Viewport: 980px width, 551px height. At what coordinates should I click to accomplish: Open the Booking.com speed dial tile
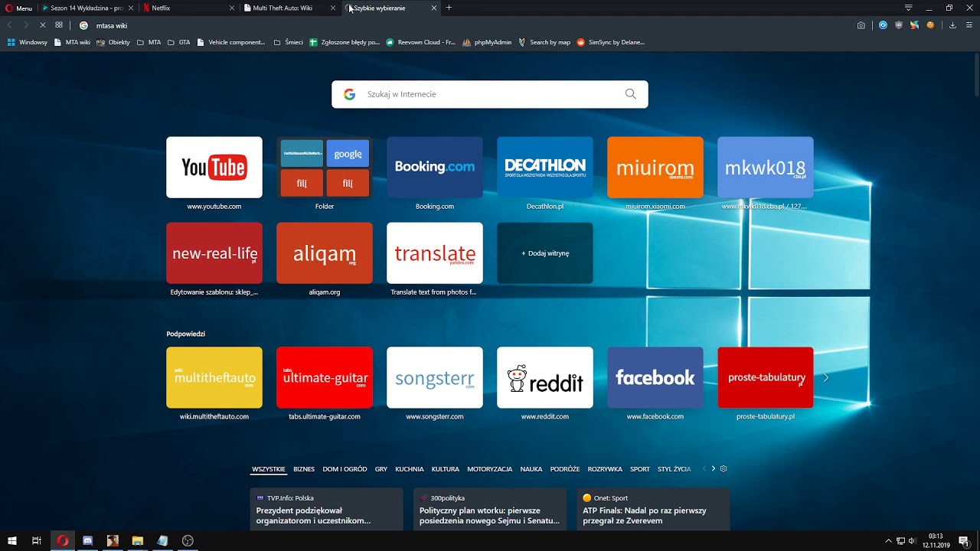(435, 168)
